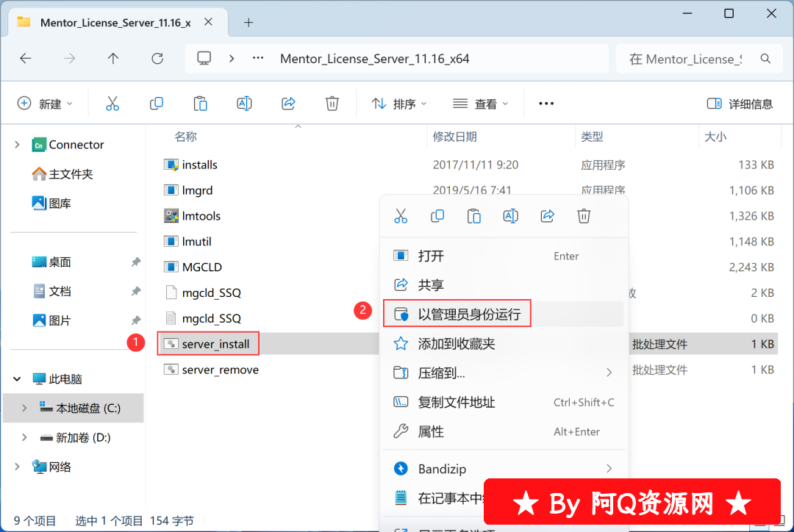Screen dimensions: 794x532
Task: Choose 复制文件地址 in the context menu
Action: point(504,403)
